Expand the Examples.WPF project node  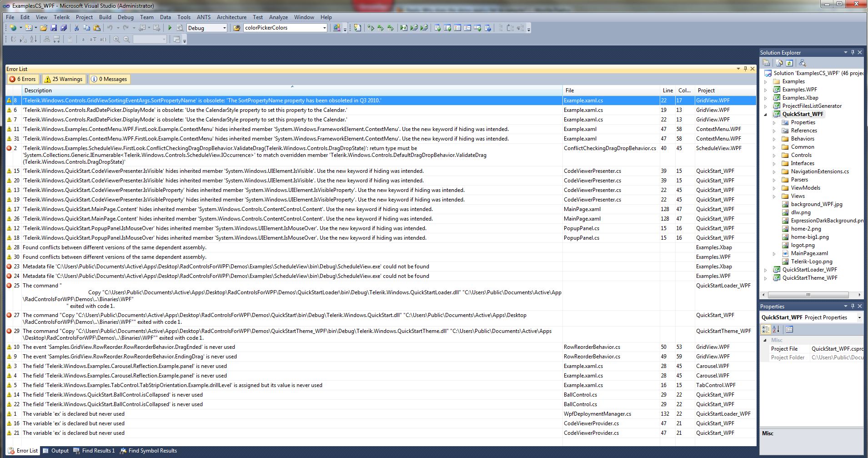pyautogui.click(x=766, y=90)
